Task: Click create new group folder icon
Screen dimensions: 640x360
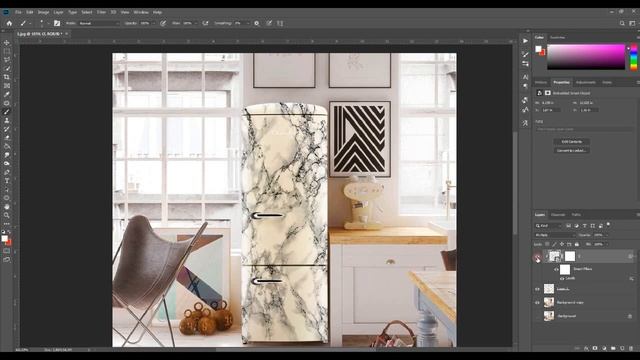Action: point(613,349)
